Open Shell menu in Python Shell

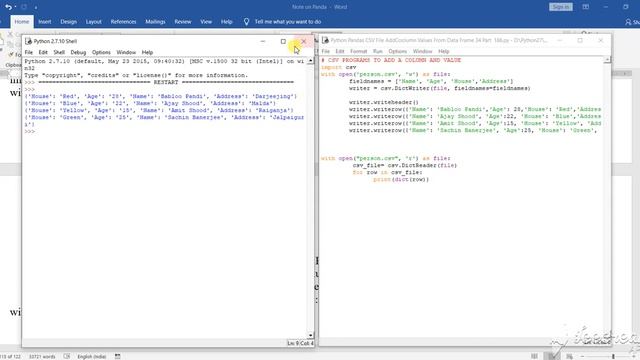point(59,52)
